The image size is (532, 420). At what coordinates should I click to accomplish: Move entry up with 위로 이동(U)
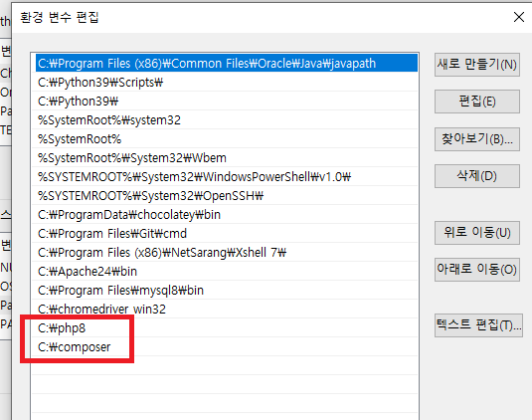[476, 233]
